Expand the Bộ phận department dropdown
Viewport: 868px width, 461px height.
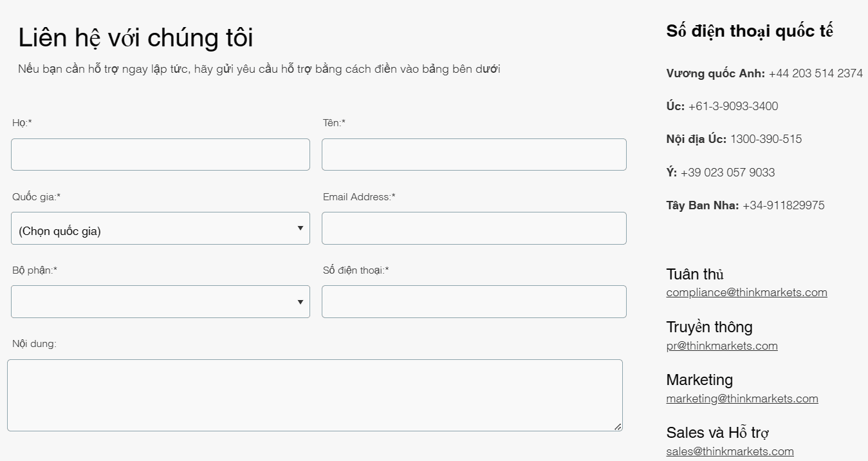tap(160, 302)
